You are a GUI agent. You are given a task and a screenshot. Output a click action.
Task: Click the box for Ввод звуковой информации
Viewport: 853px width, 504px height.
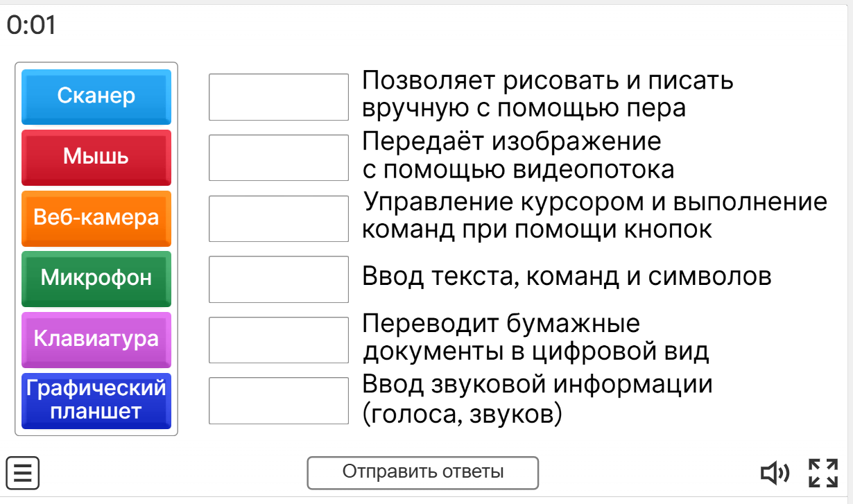pos(279,401)
